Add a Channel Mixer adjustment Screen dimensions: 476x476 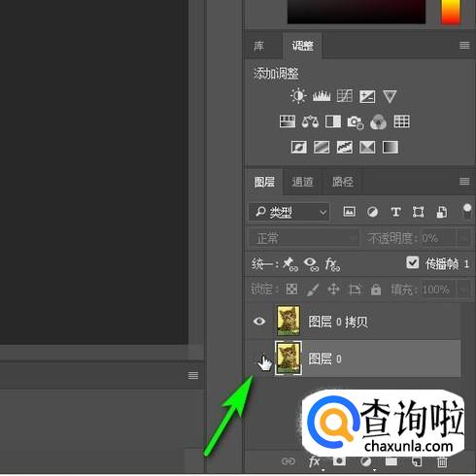(x=378, y=122)
